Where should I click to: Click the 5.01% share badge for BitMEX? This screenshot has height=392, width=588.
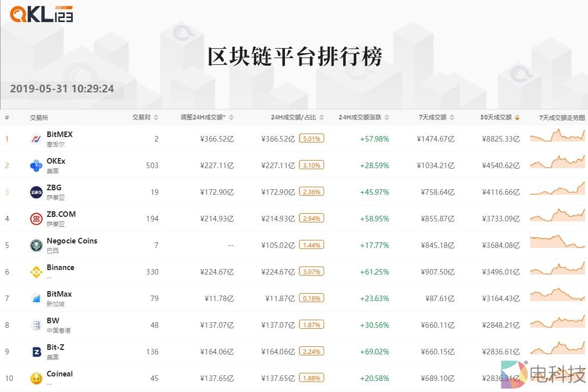[312, 139]
